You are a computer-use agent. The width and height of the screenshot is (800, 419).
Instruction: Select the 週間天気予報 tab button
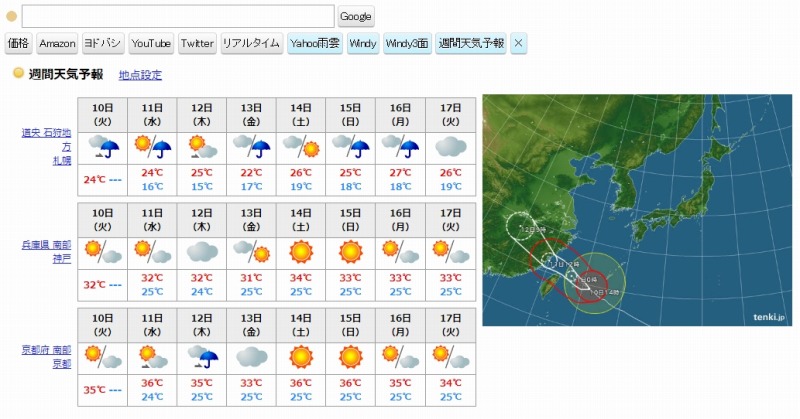[x=471, y=43]
